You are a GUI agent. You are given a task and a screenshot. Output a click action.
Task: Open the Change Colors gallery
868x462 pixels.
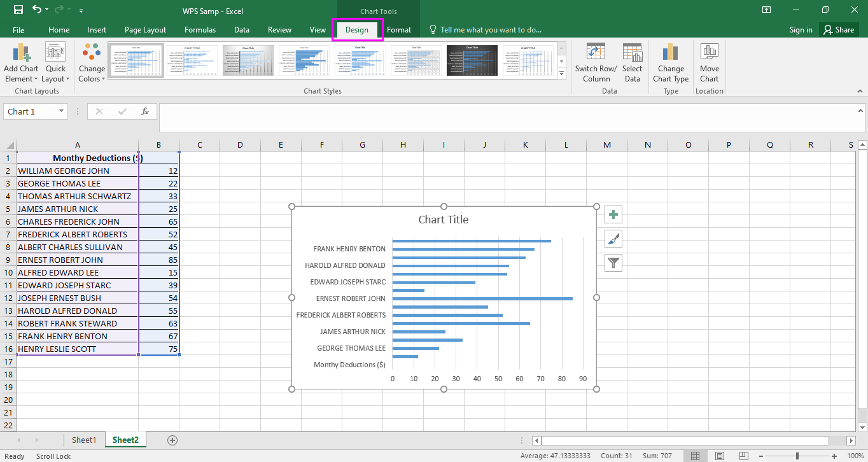point(91,62)
